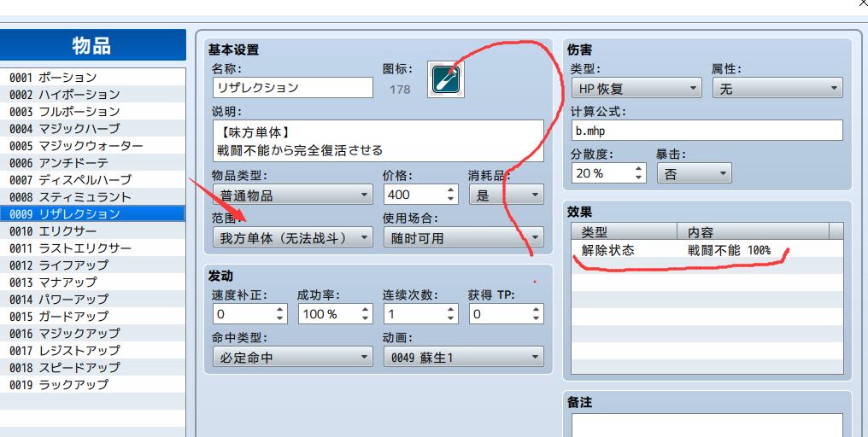Screen dimensions: 868x437
Task: Decrease the 价格 price value
Action: pos(450,199)
